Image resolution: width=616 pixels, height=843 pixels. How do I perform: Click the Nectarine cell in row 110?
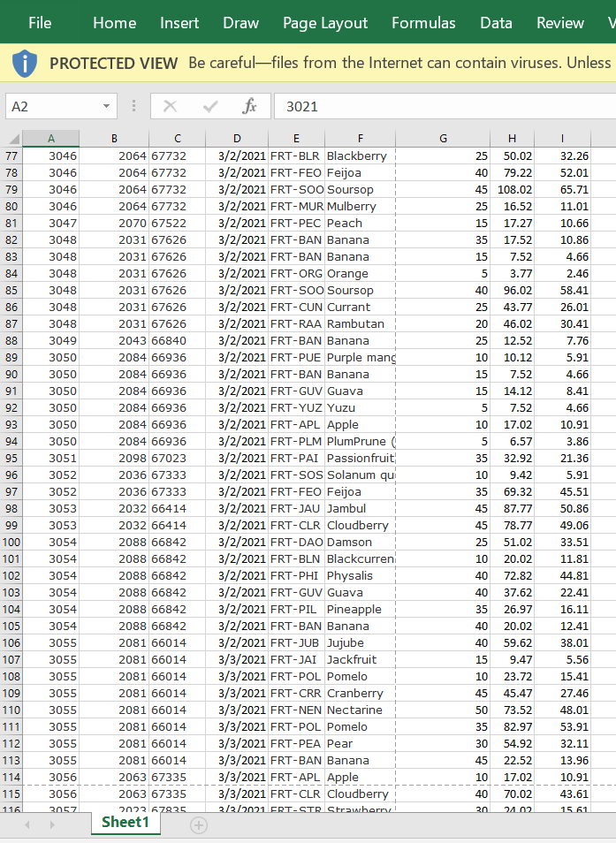pyautogui.click(x=360, y=710)
